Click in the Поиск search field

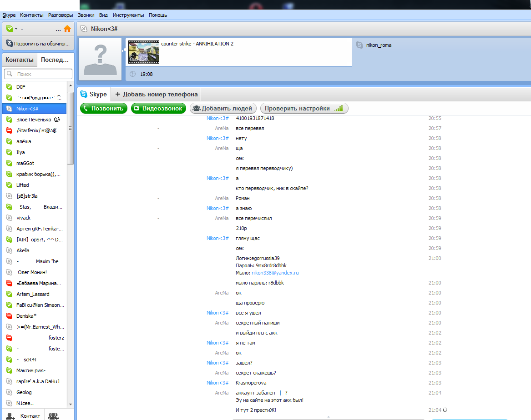point(38,74)
